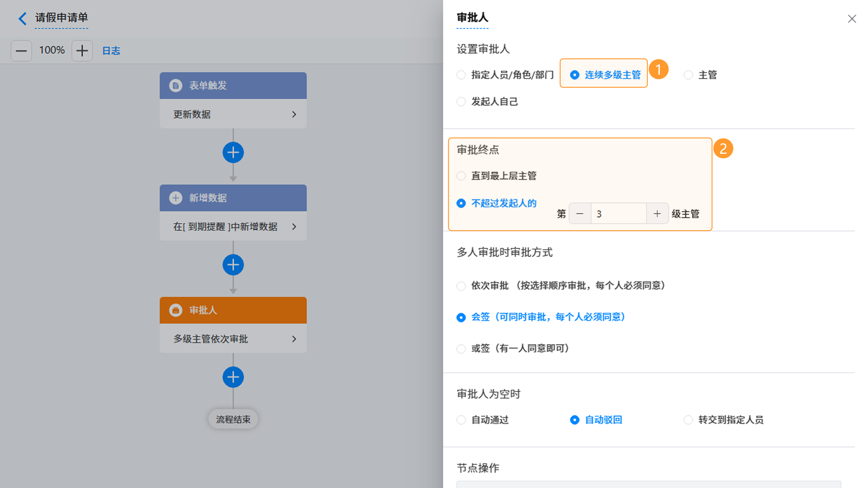Click the 100% zoom level text
This screenshot has height=488, width=868.
point(52,50)
